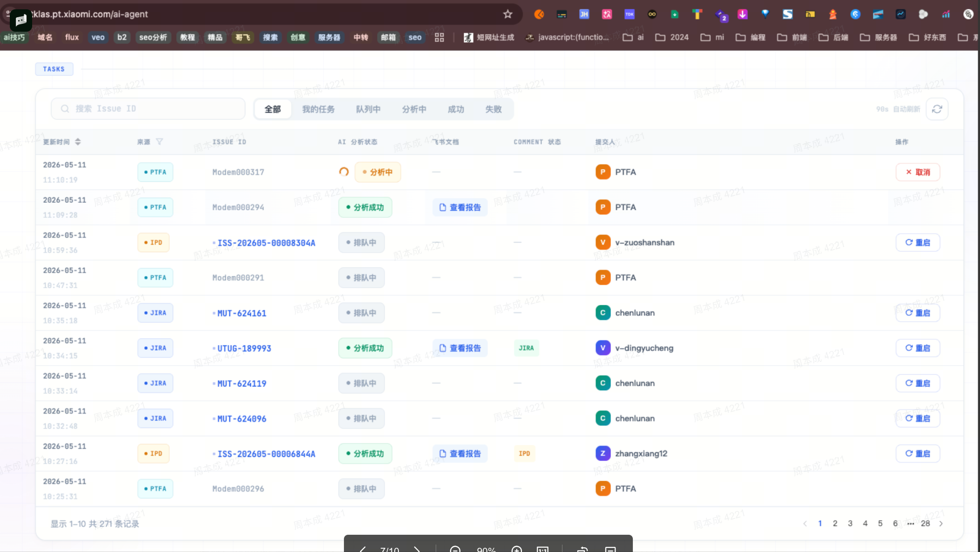Click the pink download arrow extension icon
This screenshot has width=980, height=552.
[x=742, y=14]
